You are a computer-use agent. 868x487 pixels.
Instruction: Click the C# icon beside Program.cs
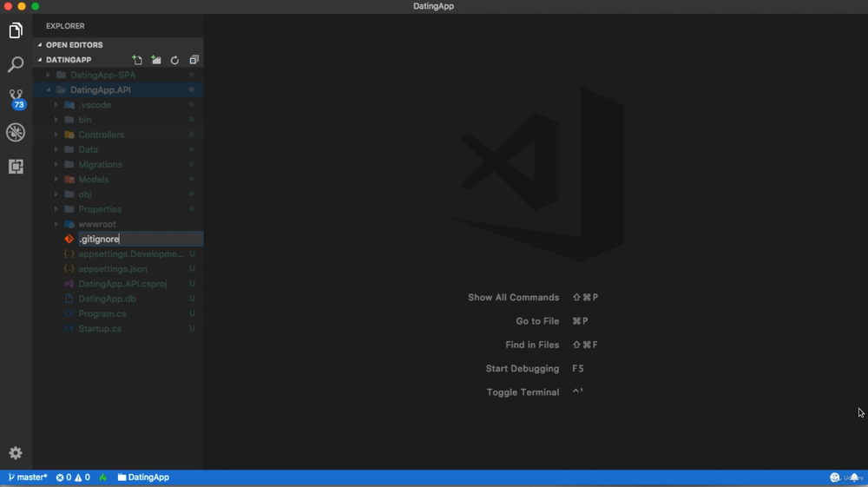[69, 313]
